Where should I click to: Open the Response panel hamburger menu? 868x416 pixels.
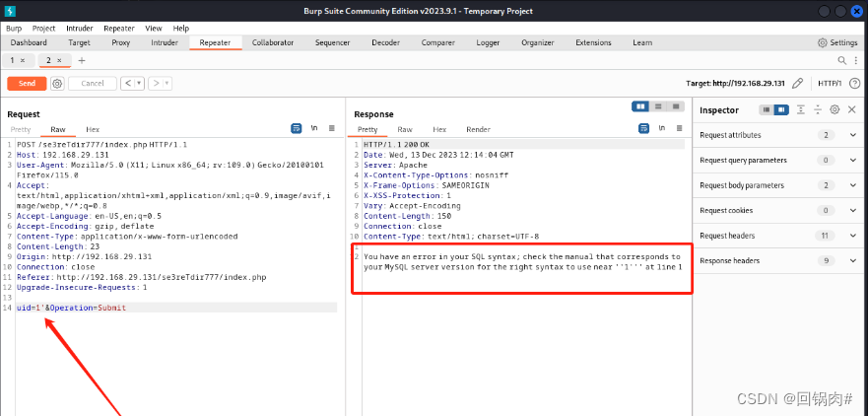click(679, 128)
